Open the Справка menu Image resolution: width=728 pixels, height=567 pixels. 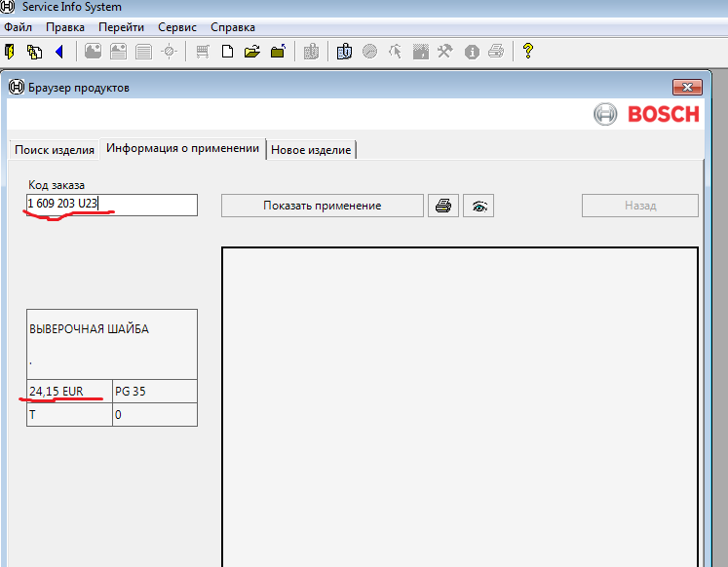233,27
